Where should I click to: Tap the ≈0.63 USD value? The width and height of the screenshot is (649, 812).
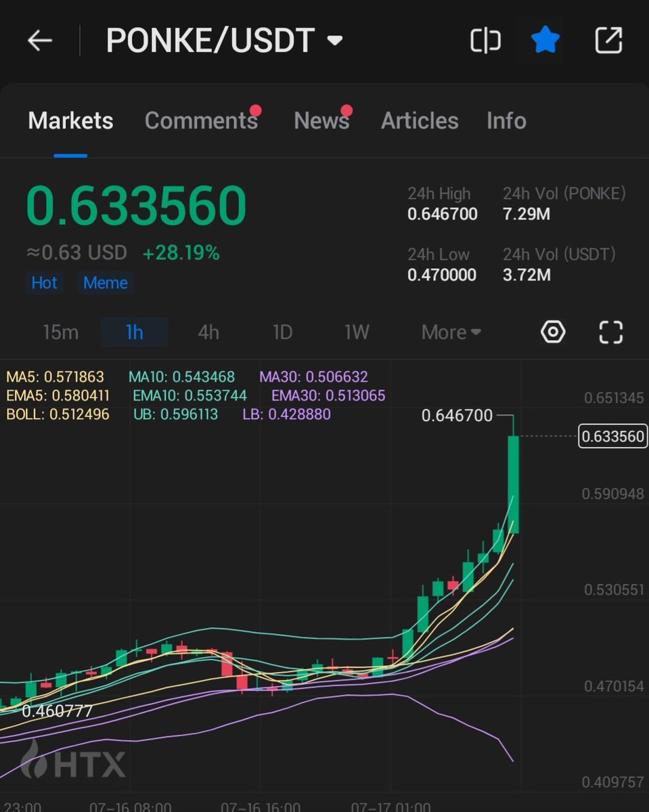pyautogui.click(x=76, y=254)
